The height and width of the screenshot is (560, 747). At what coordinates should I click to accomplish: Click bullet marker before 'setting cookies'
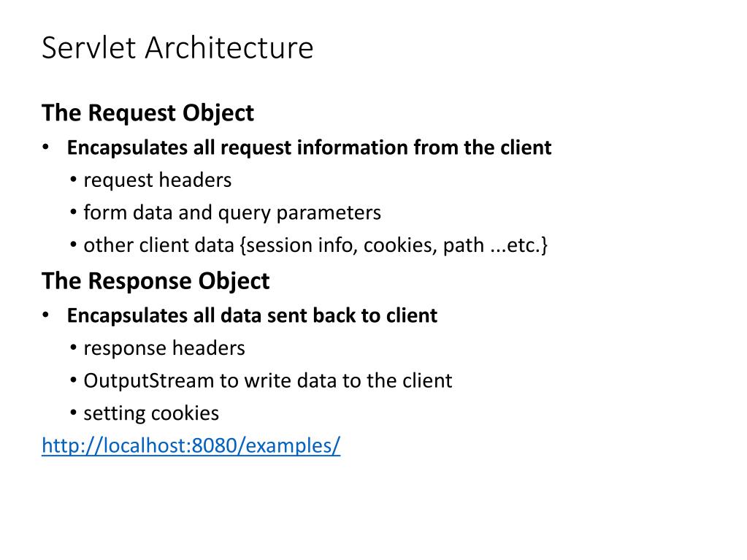pyautogui.click(x=75, y=413)
